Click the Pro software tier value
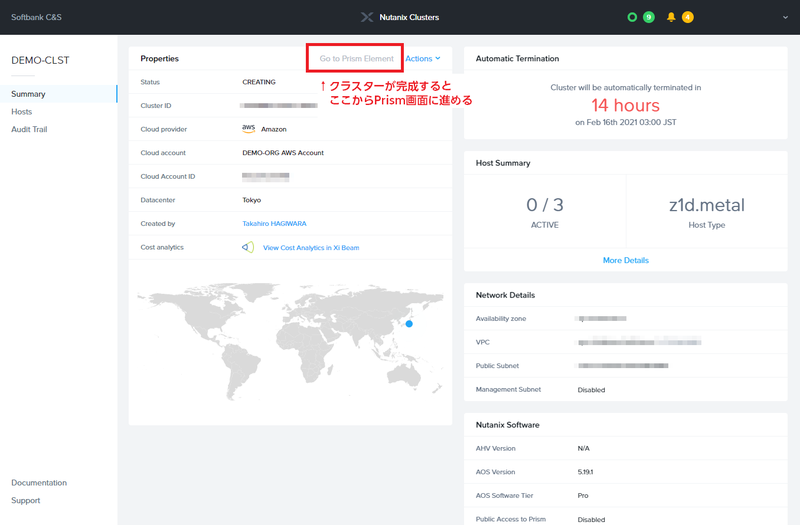The image size is (800, 525). [x=583, y=495]
